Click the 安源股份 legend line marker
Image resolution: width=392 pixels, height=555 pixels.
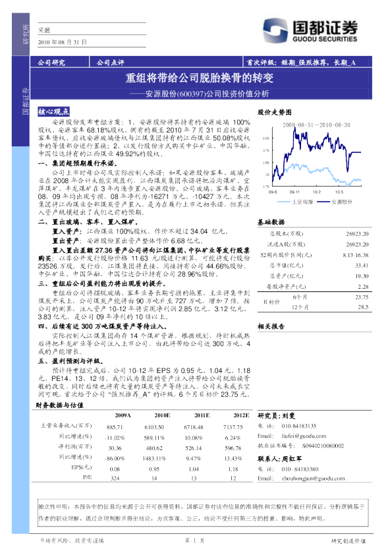click(x=323, y=202)
